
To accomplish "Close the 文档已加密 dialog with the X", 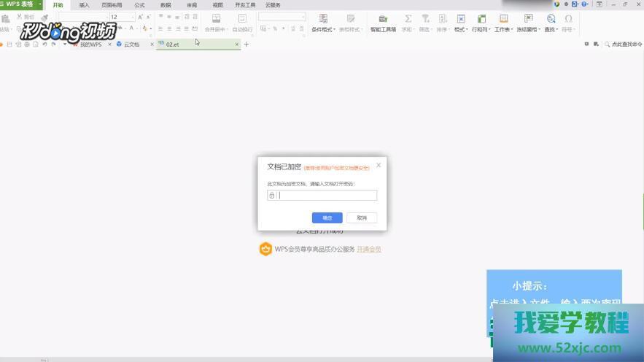I will click(379, 165).
